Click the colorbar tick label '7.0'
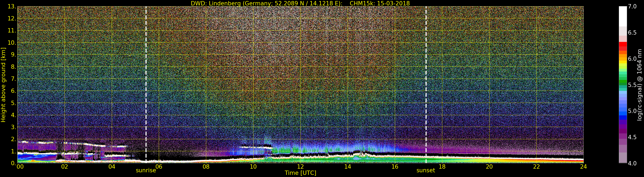 pos(632,6)
